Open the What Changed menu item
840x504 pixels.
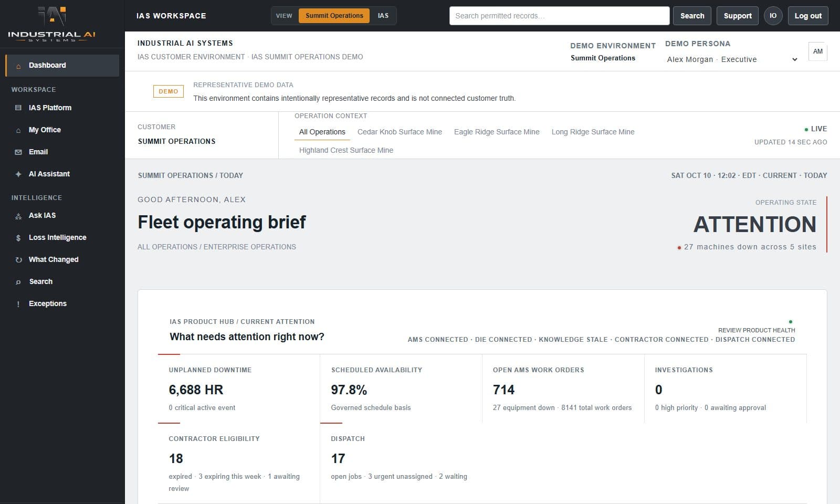click(62, 260)
